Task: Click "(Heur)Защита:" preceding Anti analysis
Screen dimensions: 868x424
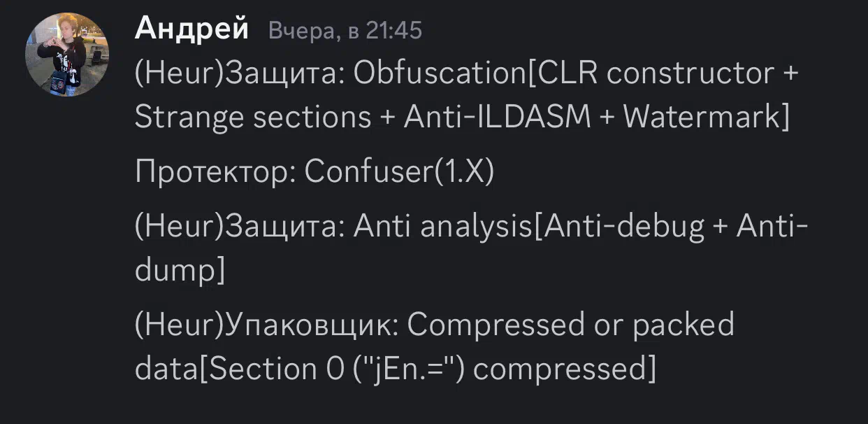Action: pyautogui.click(x=240, y=227)
